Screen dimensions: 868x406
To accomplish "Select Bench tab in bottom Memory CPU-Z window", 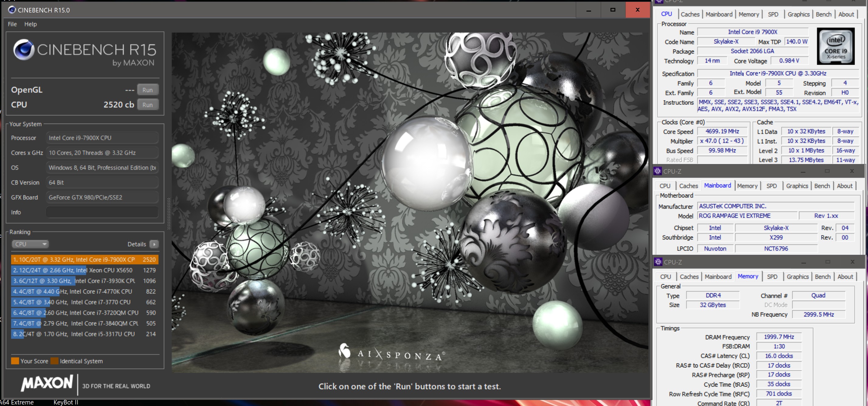I will point(822,277).
